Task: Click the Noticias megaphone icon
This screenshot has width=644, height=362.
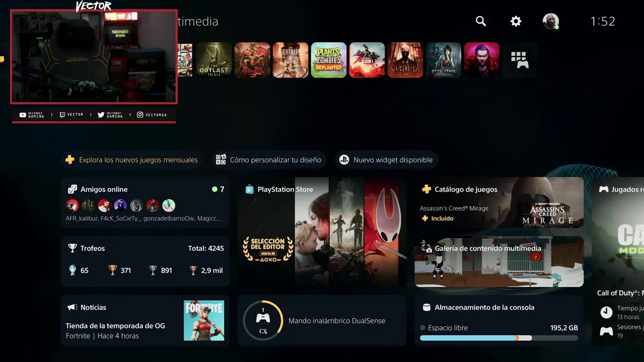Action: click(72, 307)
